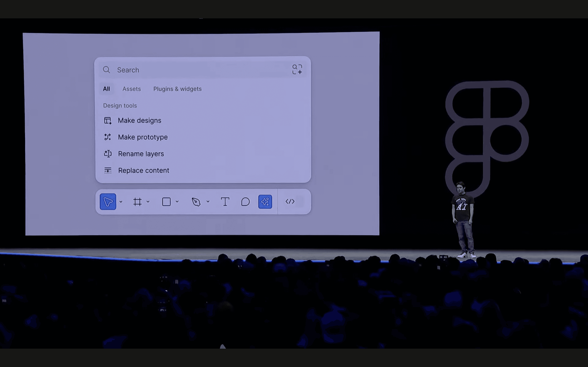Expand the Frame tool dropdown chevron

148,201
